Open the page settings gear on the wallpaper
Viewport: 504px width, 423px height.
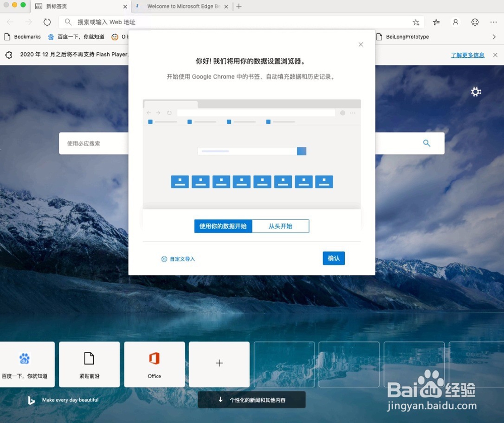point(476,92)
